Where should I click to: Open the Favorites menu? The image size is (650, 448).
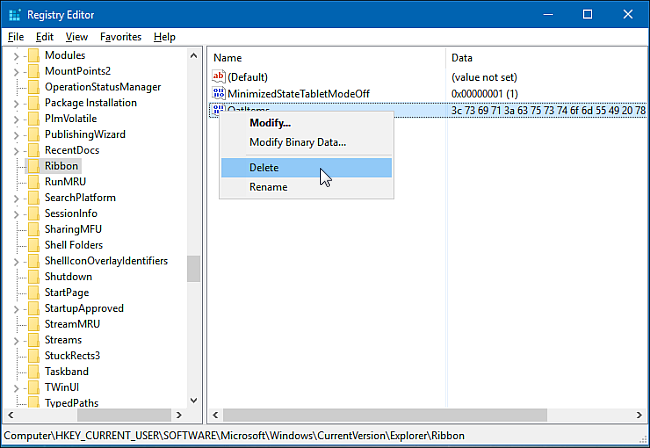(121, 37)
